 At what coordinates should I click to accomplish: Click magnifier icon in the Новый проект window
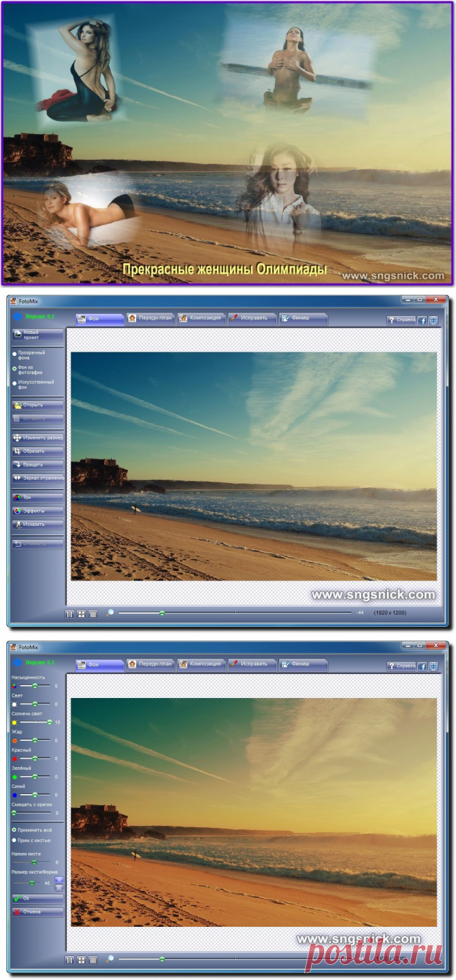(109, 612)
